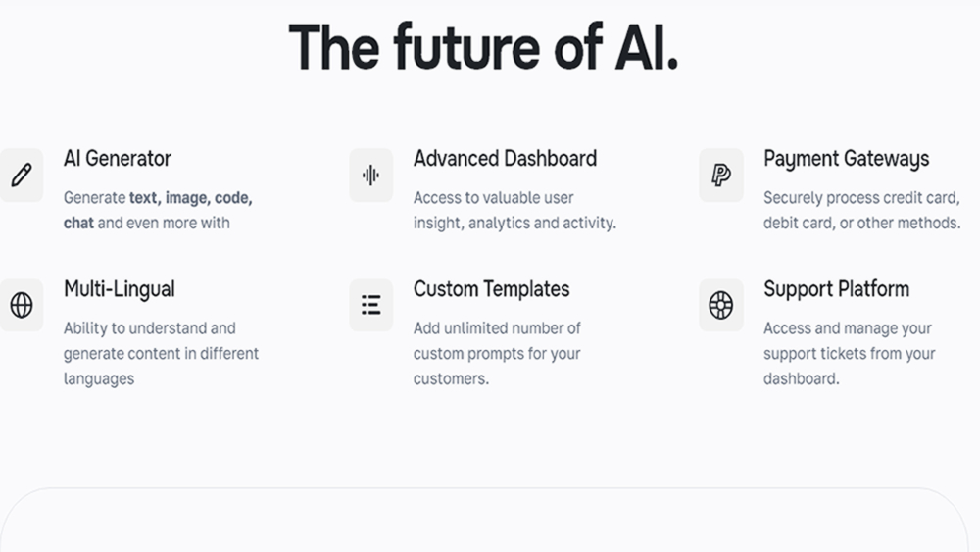
Task: Click the "Add unlimited number of custom prompts" text
Action: (497, 353)
